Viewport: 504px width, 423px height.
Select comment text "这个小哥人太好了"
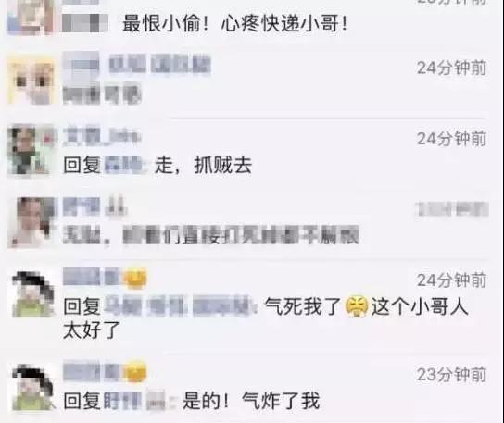[x=266, y=317]
